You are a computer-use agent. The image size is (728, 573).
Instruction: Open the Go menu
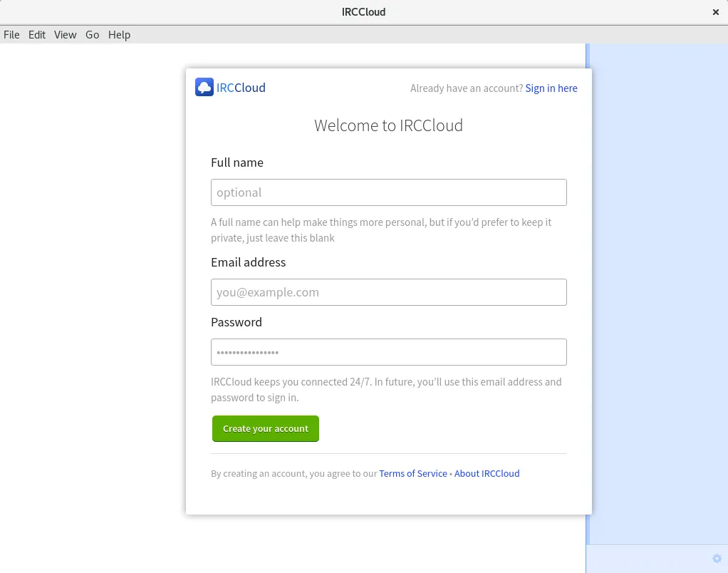[x=92, y=34]
